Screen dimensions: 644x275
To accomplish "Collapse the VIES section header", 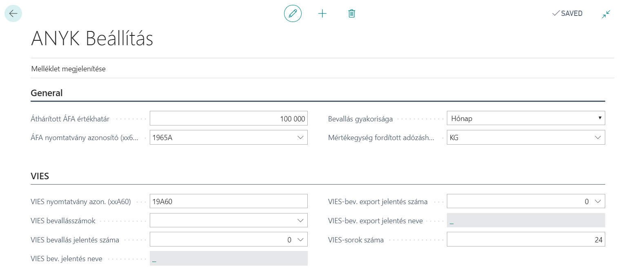I will pyautogui.click(x=40, y=176).
